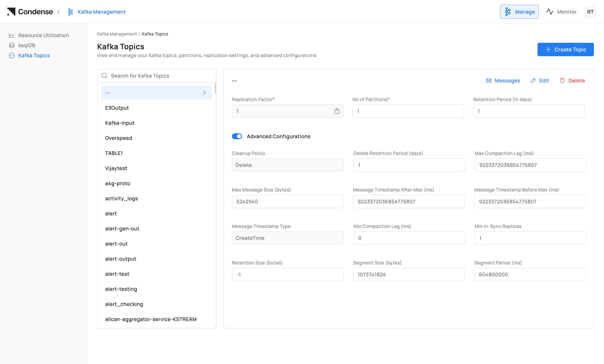Click the Monitor pulse icon
604x364 pixels.
tap(550, 12)
